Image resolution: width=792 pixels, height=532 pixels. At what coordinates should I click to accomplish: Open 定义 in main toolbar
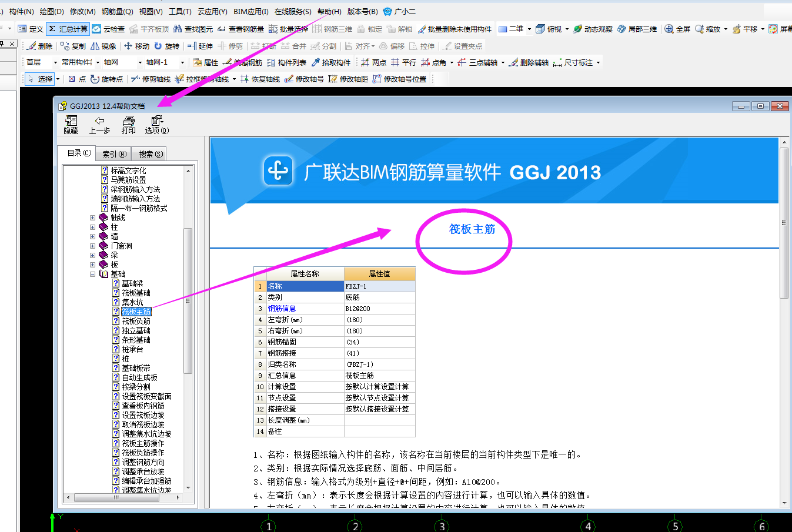(x=31, y=29)
